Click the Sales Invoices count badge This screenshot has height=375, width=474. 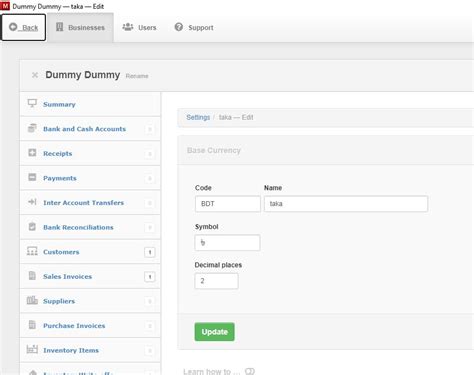coord(150,277)
